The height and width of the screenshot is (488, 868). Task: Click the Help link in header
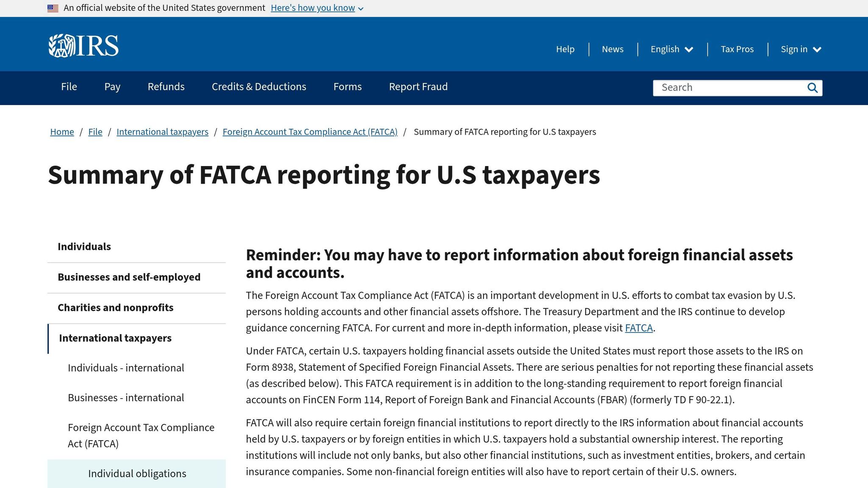[565, 49]
